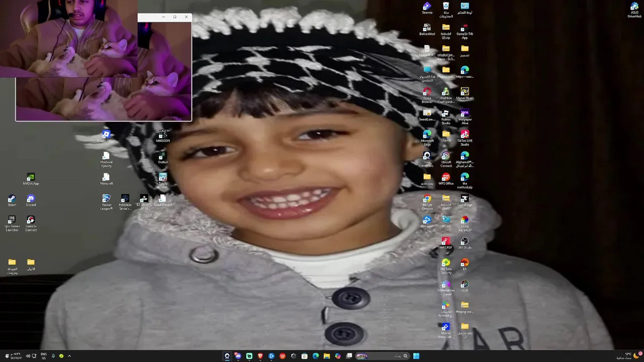Open File Explorer from the taskbar

[327, 356]
